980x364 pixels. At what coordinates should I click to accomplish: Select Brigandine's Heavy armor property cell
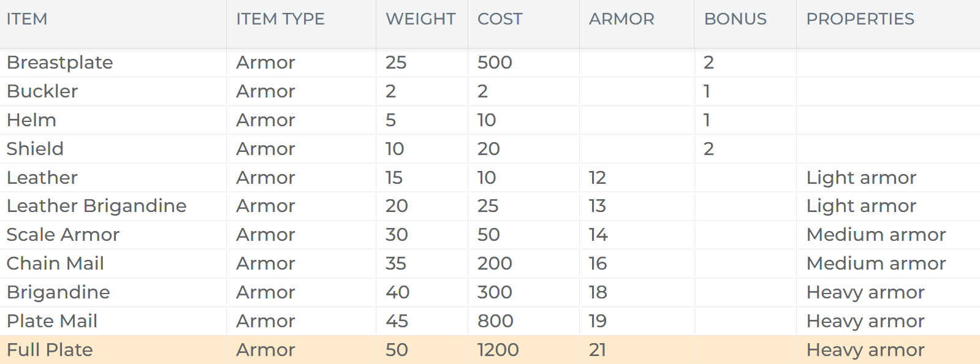(865, 292)
